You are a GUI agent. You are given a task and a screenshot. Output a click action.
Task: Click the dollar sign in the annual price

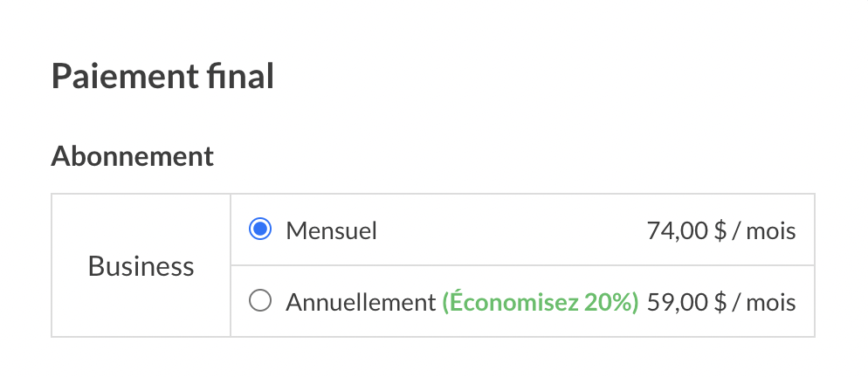point(720,302)
